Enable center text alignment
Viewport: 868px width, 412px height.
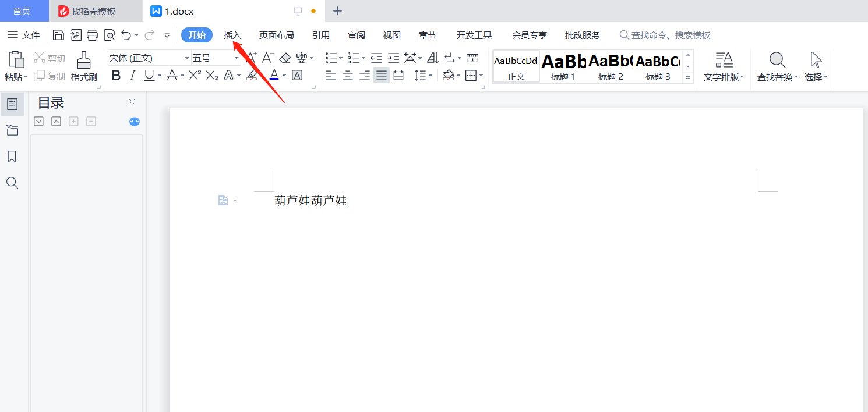(x=348, y=75)
